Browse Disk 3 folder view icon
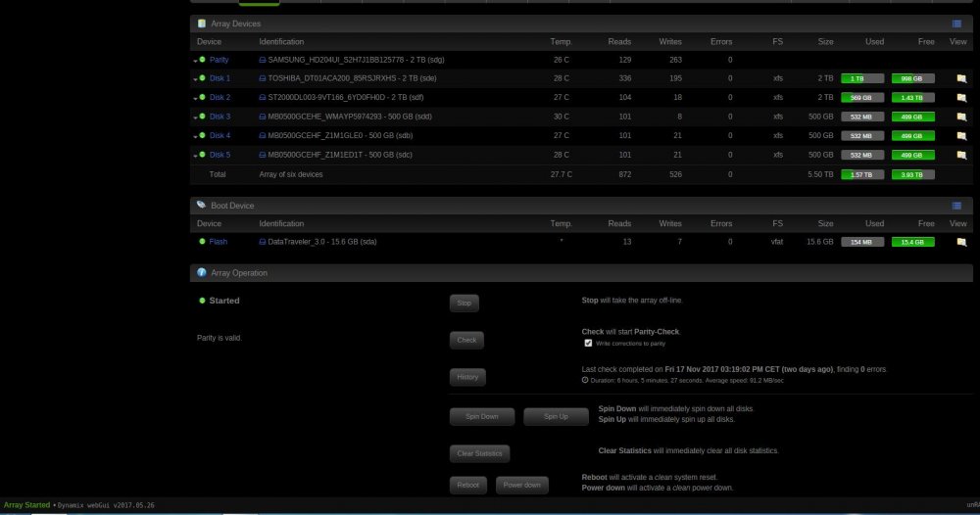This screenshot has width=980, height=515. click(x=962, y=117)
